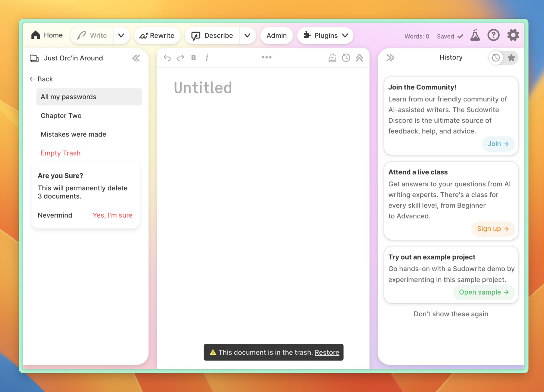Image resolution: width=544 pixels, height=392 pixels.
Task: Expand the Describe dropdown arrow
Action: click(x=247, y=36)
